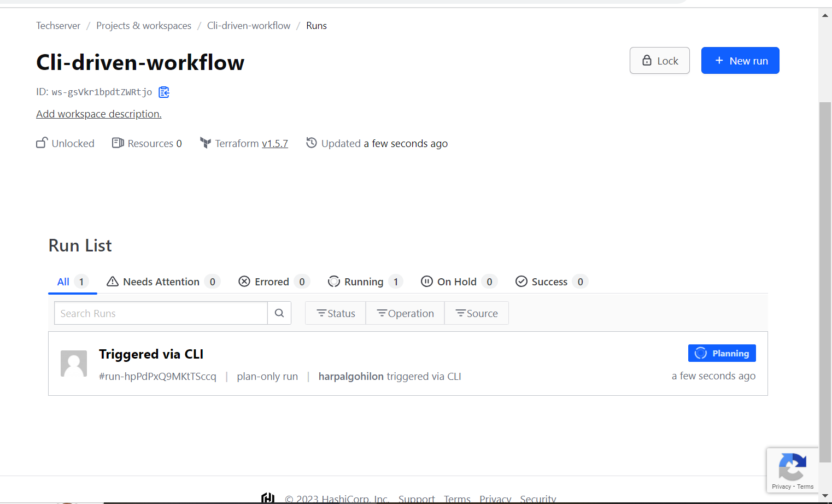
Task: Focus the Search Runs input field
Action: click(161, 313)
